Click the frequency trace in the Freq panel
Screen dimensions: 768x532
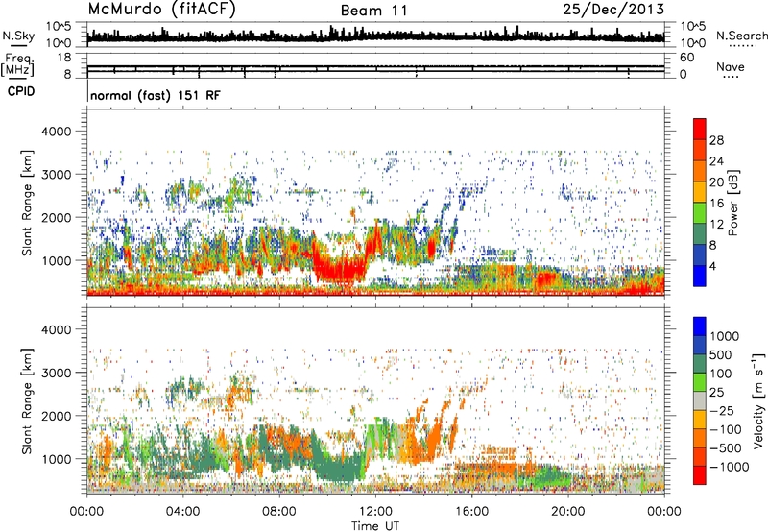pyautogui.click(x=375, y=66)
